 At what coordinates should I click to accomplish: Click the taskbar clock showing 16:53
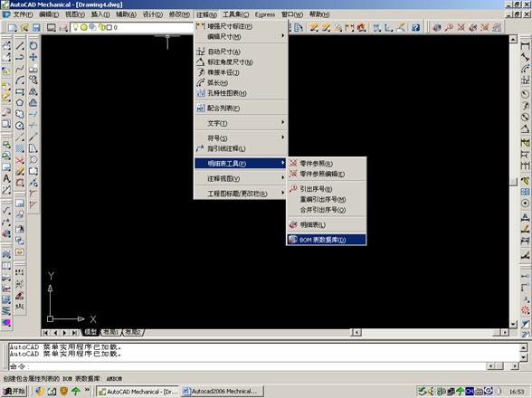pyautogui.click(x=517, y=392)
